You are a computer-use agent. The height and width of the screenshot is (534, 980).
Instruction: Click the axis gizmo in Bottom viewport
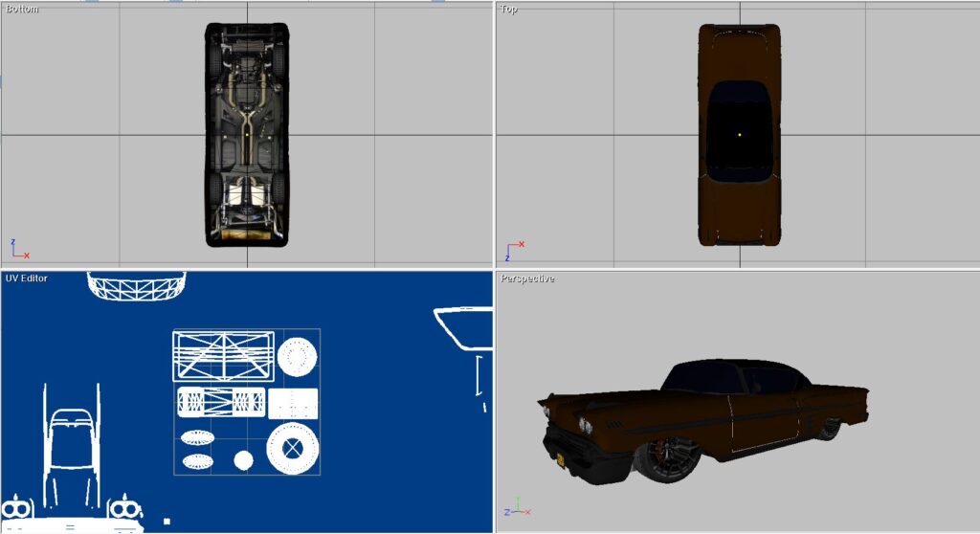pos(19,251)
